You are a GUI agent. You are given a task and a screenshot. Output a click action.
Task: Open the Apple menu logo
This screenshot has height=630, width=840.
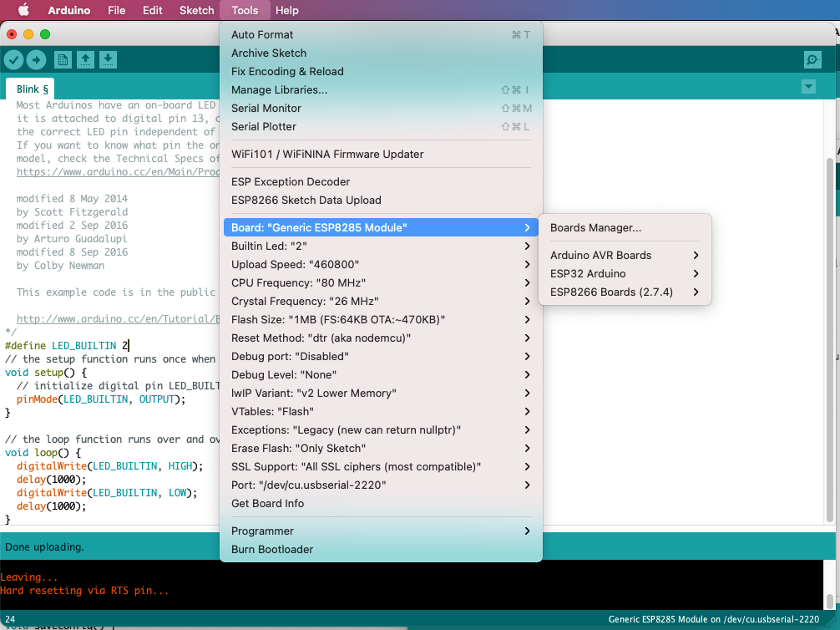(x=23, y=10)
